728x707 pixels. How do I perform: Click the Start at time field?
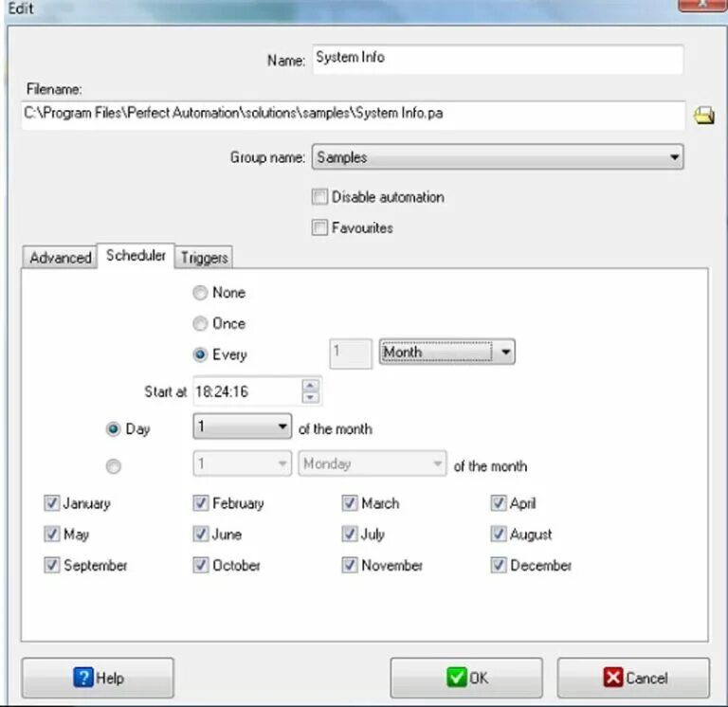pyautogui.click(x=247, y=391)
